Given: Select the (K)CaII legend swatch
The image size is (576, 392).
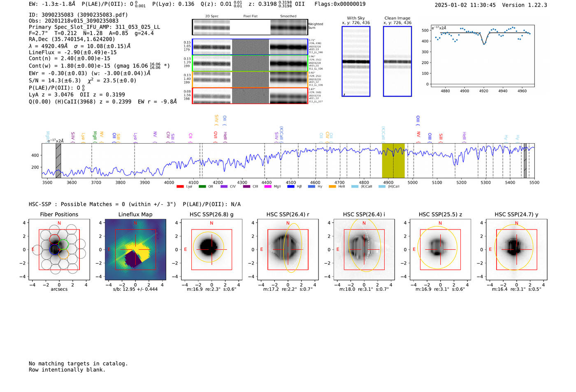Looking at the screenshot, I should 355,186.
